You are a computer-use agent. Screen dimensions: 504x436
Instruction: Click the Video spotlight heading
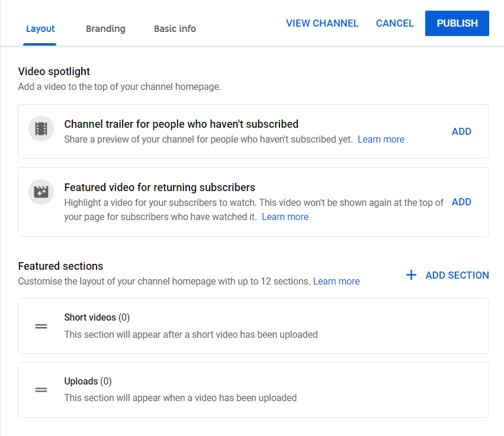(53, 71)
